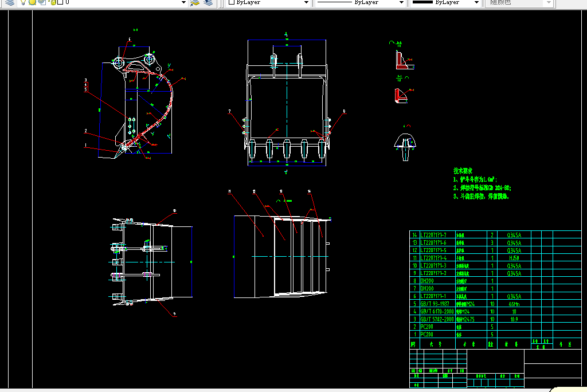Toggle layer 0 freeze sun icon

pos(33,2)
